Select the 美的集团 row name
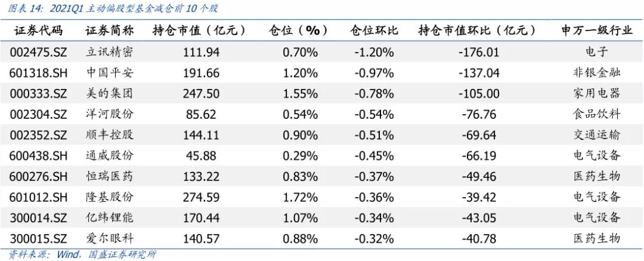 (x=110, y=94)
